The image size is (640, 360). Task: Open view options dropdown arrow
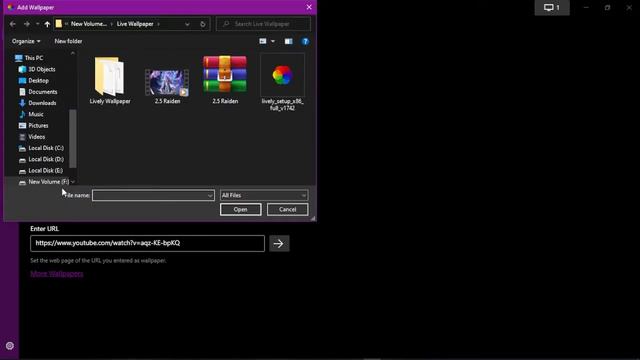click(273, 41)
